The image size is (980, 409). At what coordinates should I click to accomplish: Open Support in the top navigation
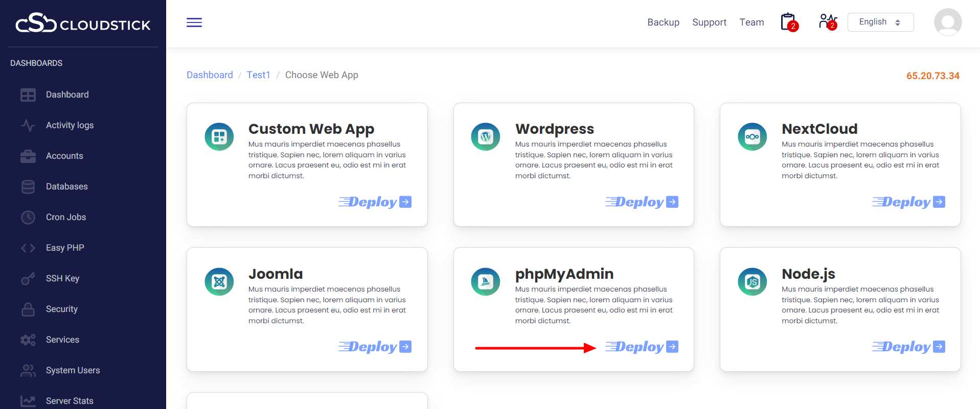click(709, 22)
